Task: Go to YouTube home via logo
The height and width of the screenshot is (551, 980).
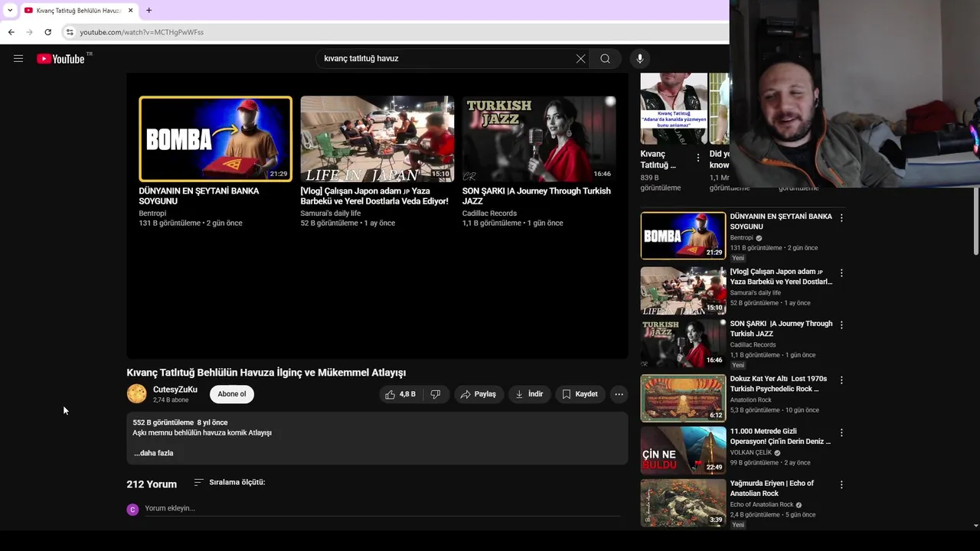Action: 60,59
